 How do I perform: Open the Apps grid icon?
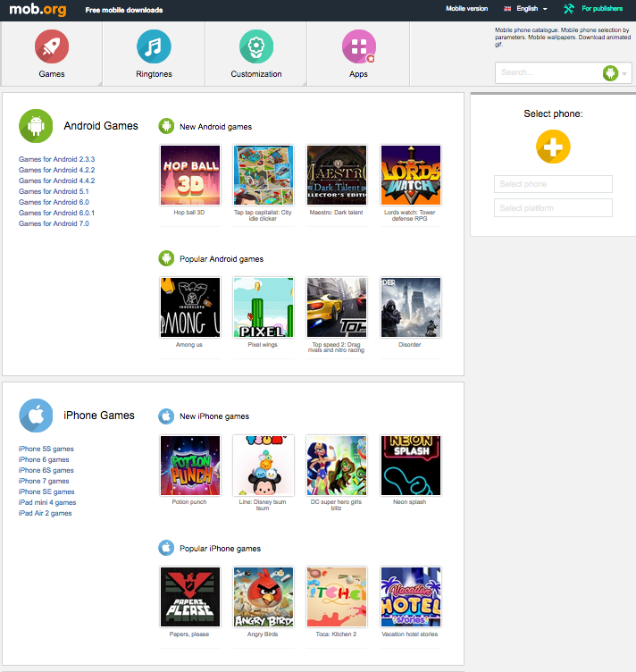pyautogui.click(x=358, y=46)
